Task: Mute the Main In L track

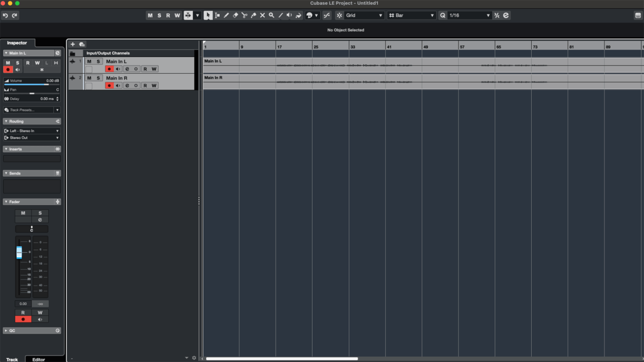Action: pos(89,62)
